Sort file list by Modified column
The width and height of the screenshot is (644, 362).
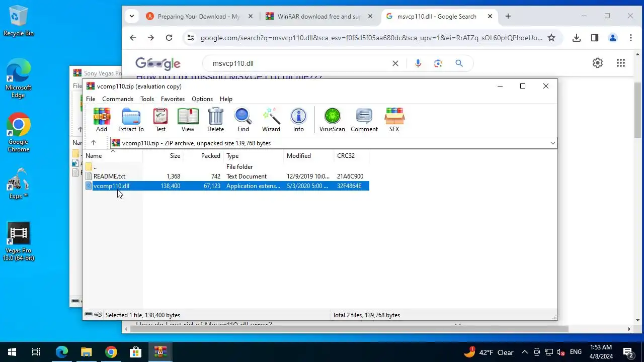coord(309,156)
